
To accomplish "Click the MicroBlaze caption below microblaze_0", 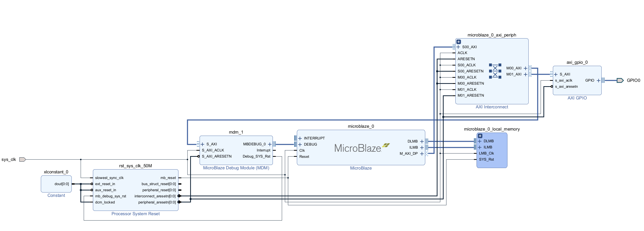I will pyautogui.click(x=361, y=168).
